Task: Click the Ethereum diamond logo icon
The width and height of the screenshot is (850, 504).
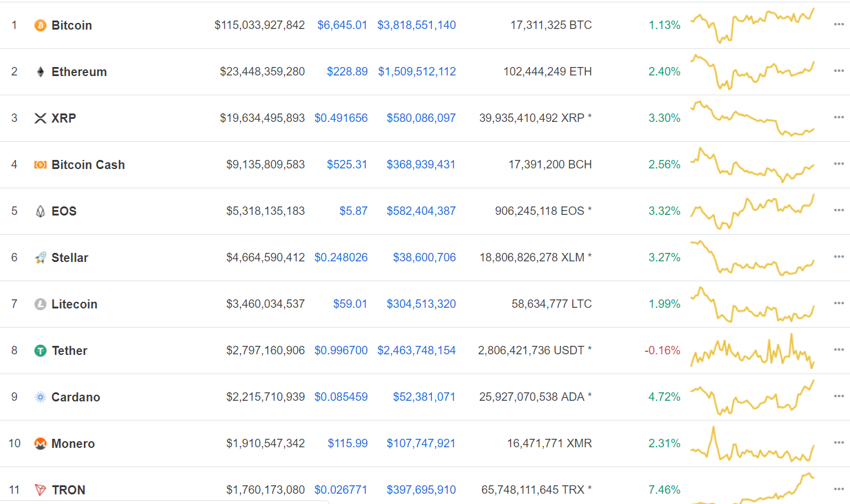Action: [x=40, y=72]
